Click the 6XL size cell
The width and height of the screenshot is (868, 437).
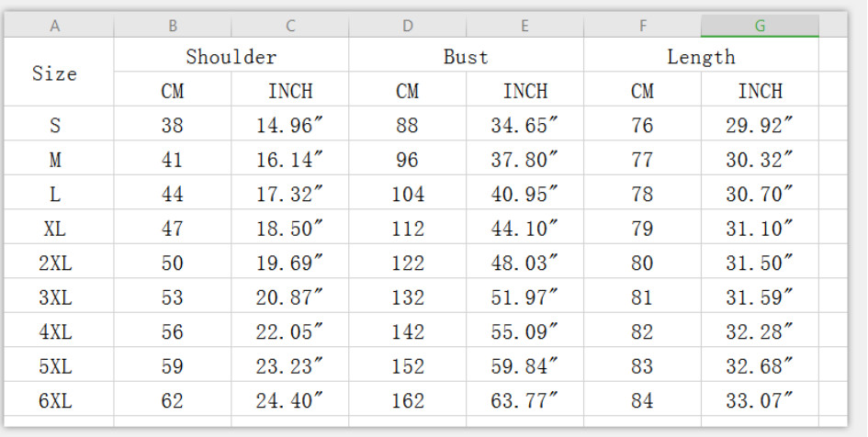tap(55, 401)
